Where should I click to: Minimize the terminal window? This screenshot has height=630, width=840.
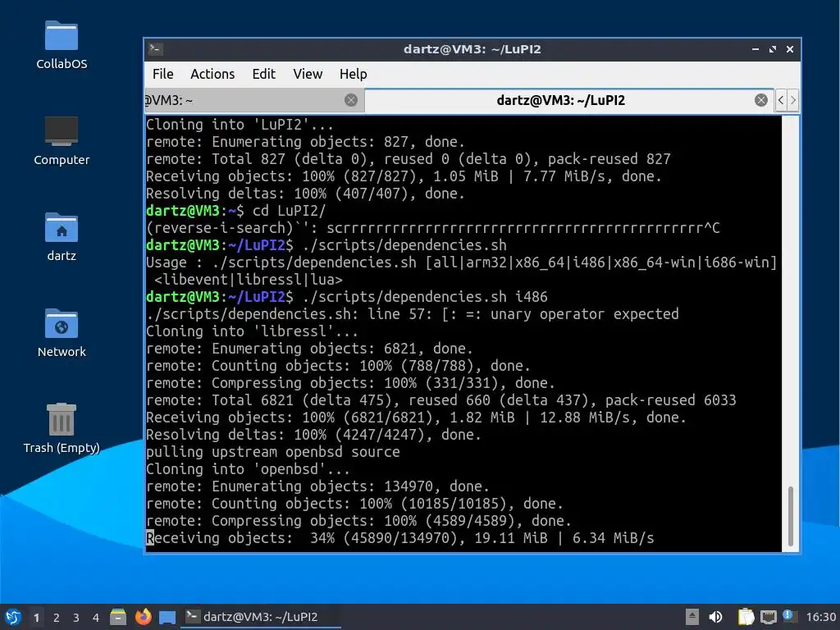[x=756, y=49]
